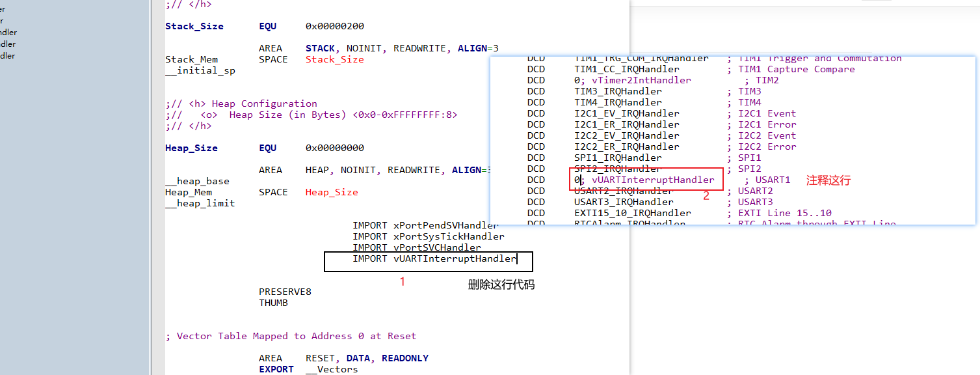Click vPortSVCHandler in the IMPORT line
980x375 pixels.
[437, 248]
